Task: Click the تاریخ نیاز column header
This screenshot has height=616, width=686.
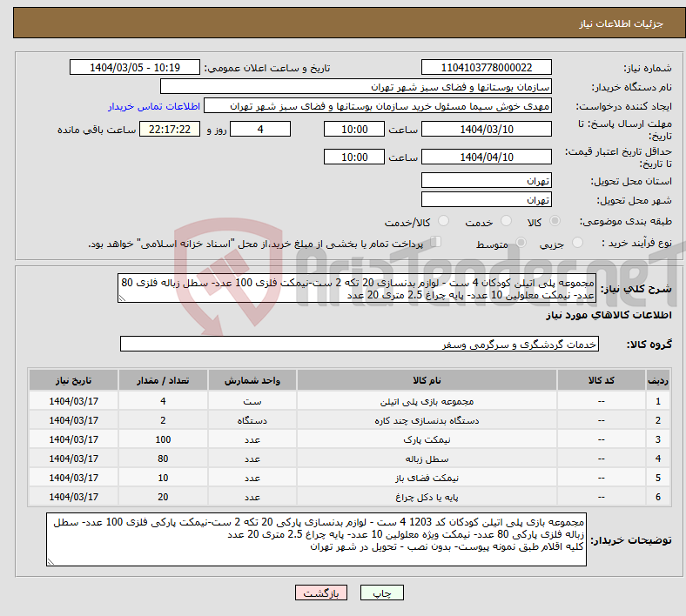Action: 73,380
